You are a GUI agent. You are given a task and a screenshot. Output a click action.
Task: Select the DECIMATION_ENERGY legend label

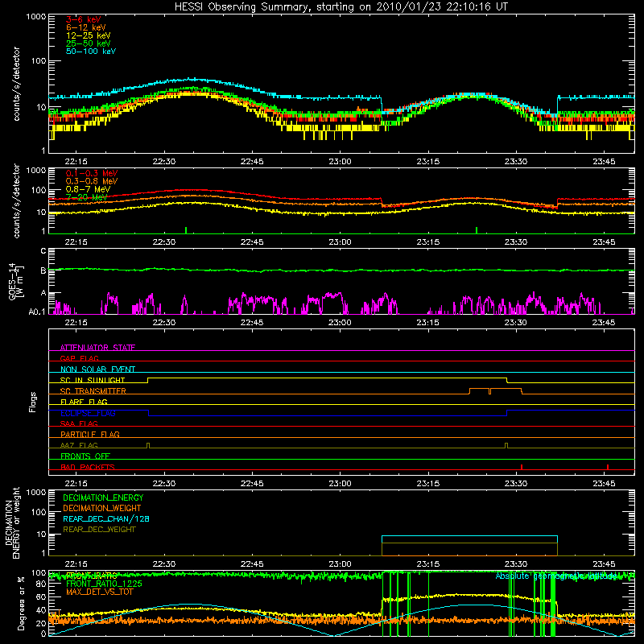[x=103, y=497]
